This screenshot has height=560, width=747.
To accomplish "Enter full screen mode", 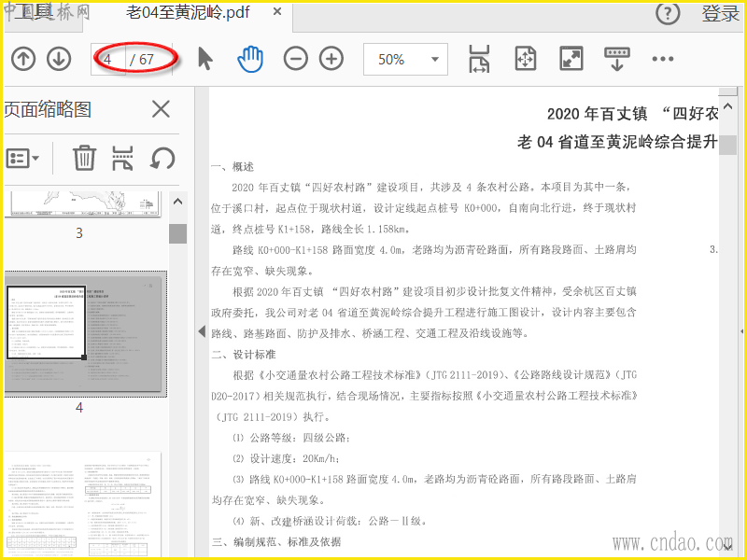I will (x=571, y=59).
